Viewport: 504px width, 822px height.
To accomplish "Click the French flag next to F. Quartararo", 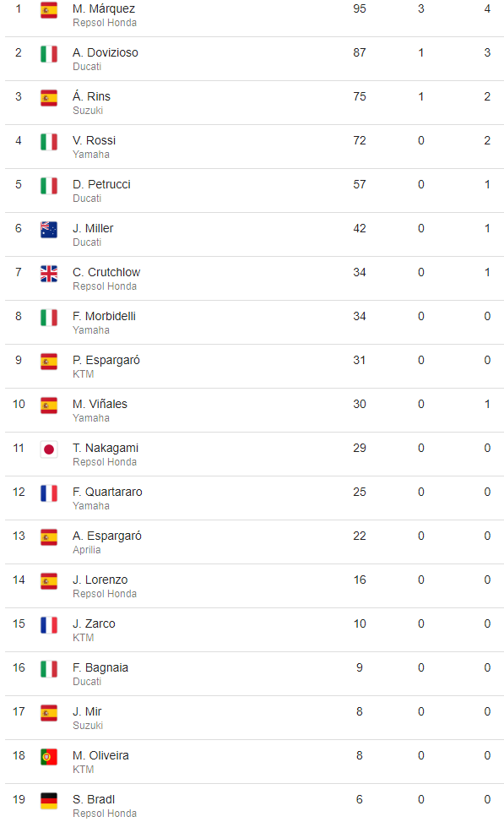I will click(49, 493).
